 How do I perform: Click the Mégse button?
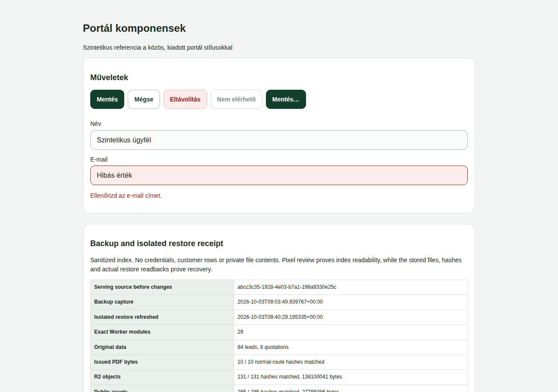point(144,99)
